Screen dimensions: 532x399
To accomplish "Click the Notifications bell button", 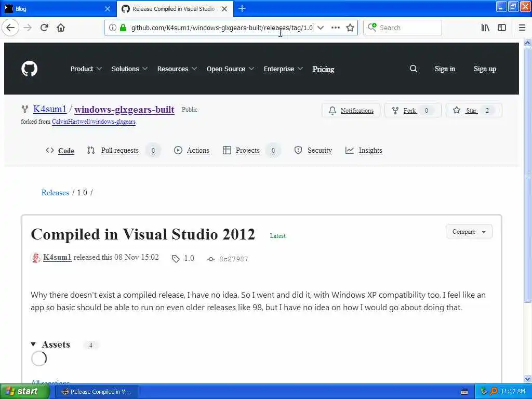I will (351, 110).
